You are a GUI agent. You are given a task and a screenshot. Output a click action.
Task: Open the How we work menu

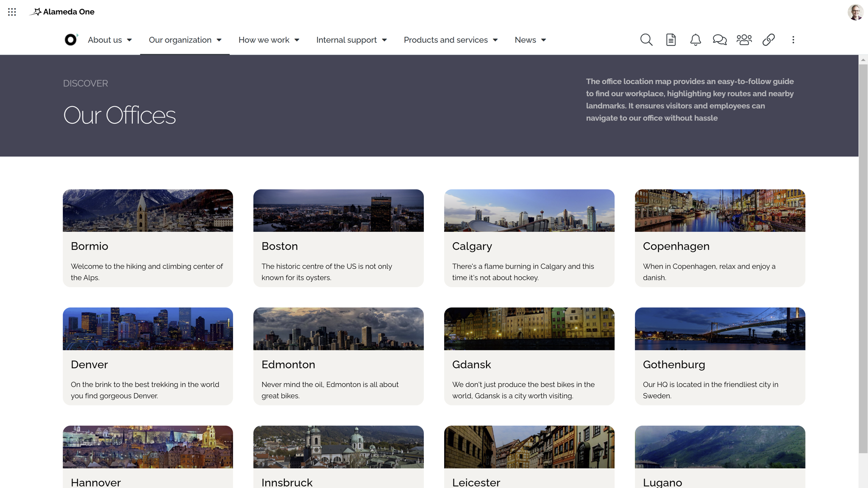pos(264,40)
